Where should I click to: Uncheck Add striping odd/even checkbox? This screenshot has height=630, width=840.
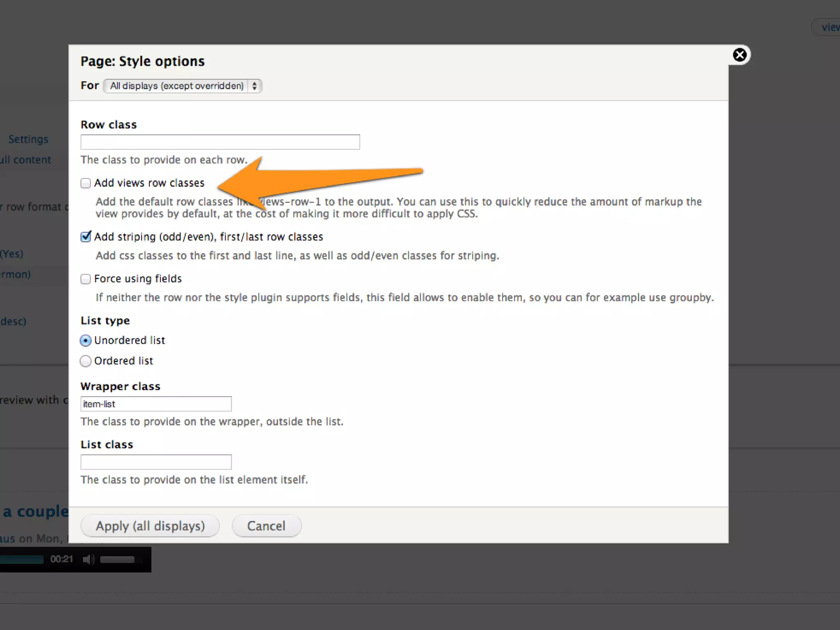click(85, 237)
